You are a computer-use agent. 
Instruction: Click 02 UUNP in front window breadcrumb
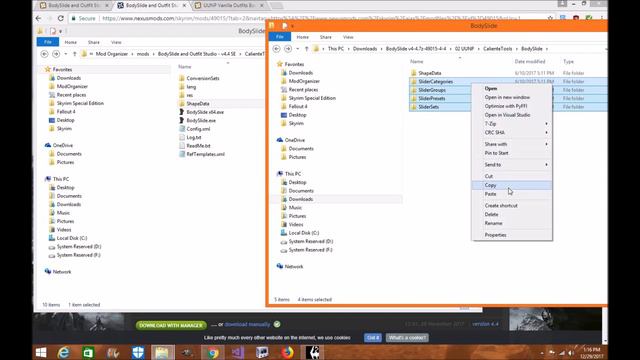(464, 49)
